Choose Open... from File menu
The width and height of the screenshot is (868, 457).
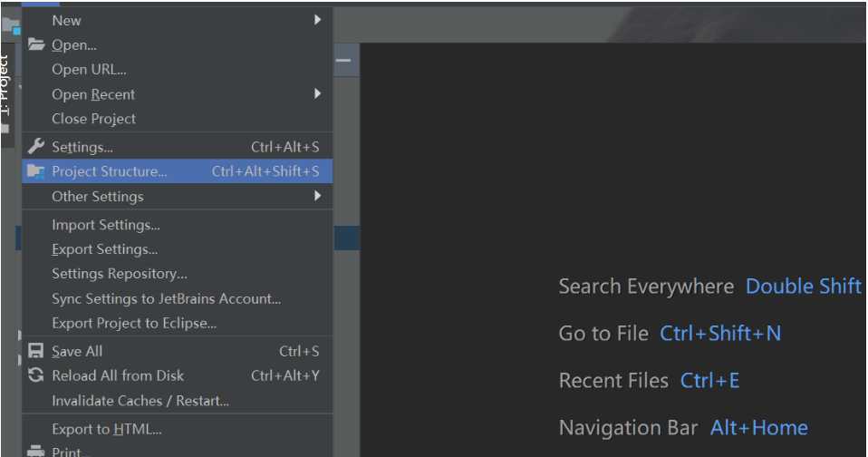[x=178, y=44]
